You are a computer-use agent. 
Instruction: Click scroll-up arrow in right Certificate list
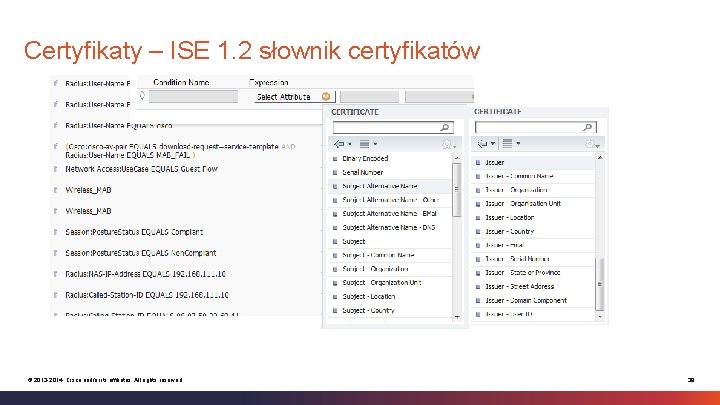(x=600, y=158)
